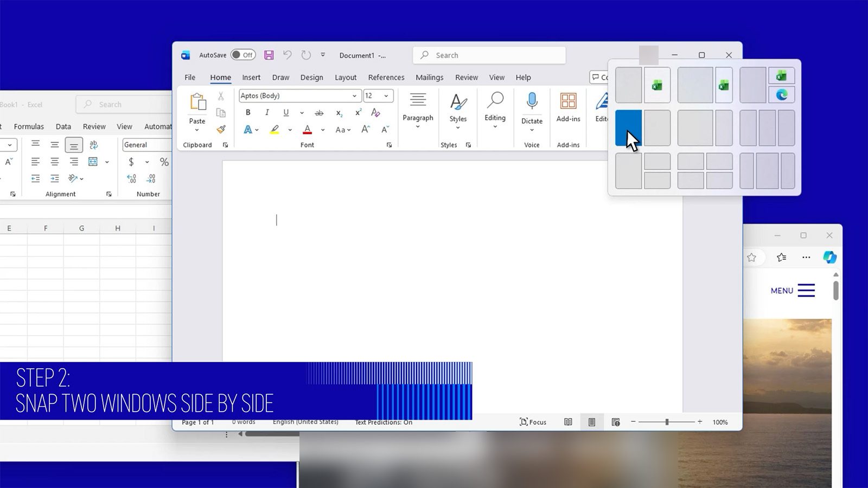Screen dimensions: 868x488
Task: Apply the red font color
Action: click(x=307, y=130)
